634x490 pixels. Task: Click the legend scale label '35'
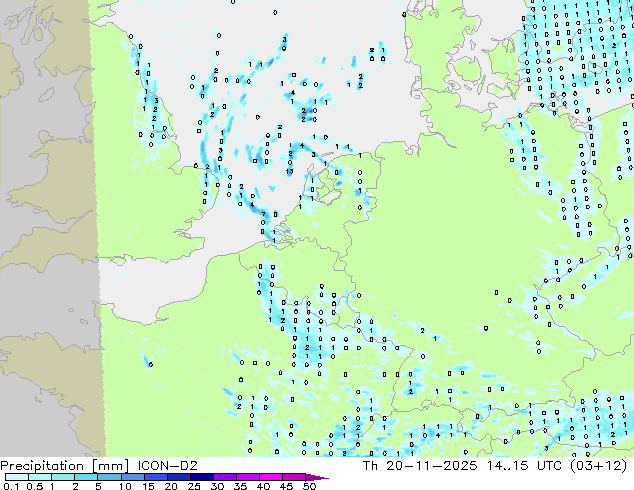tap(240, 486)
